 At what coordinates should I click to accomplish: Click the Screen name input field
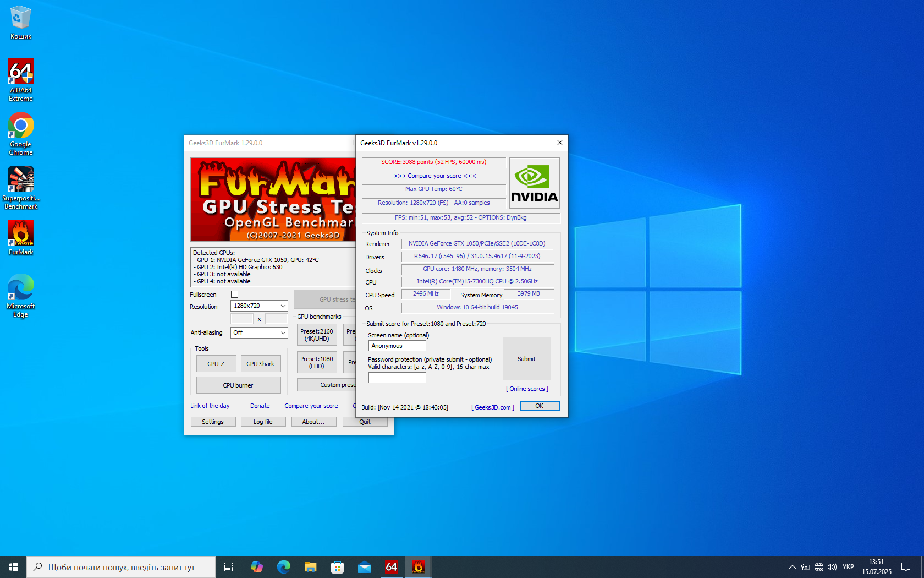tap(397, 346)
